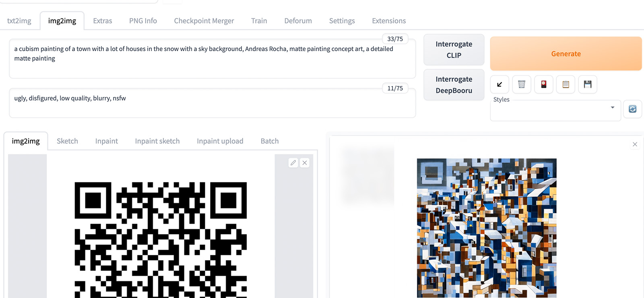The image size is (644, 298).
Task: Click into the cubism painting prompt field
Action: (212, 59)
